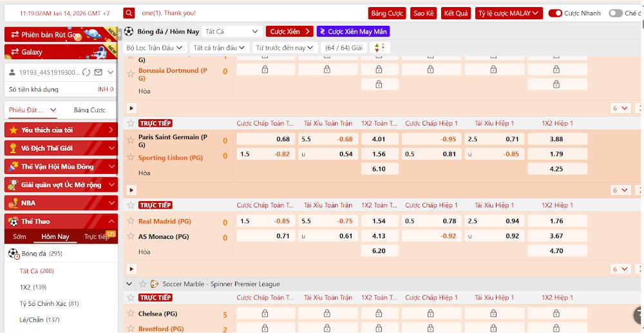The width and height of the screenshot is (644, 333).
Task: Select Bảng Cược tab in sidebar
Action: click(90, 110)
